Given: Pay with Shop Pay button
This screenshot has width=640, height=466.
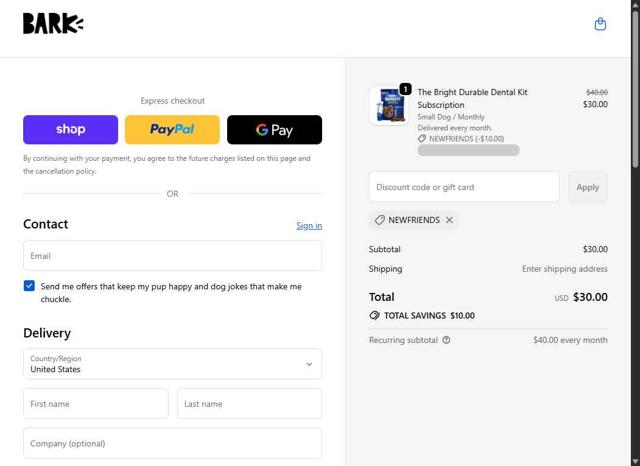Looking at the screenshot, I should (70, 129).
